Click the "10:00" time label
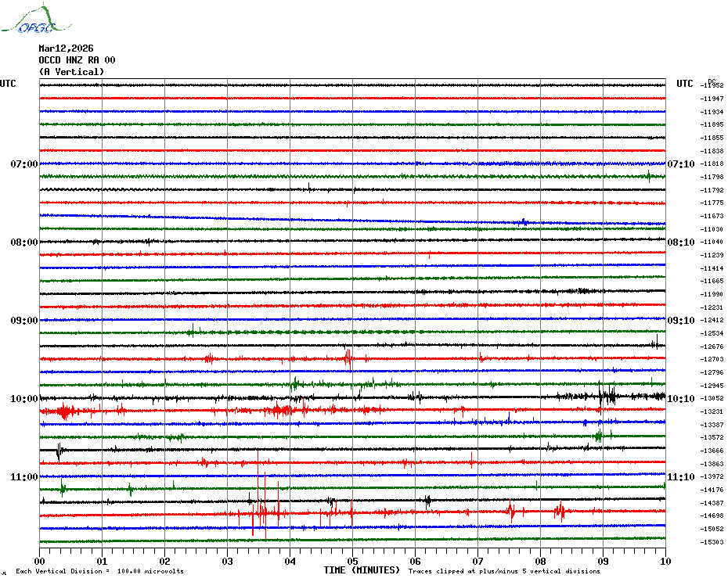This screenshot has width=728, height=582. coord(24,399)
